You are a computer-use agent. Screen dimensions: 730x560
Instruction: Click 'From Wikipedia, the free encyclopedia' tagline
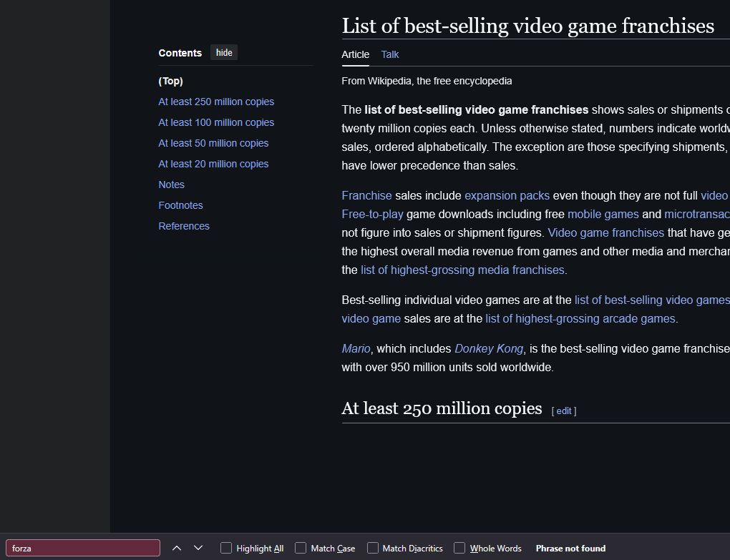pyautogui.click(x=427, y=81)
